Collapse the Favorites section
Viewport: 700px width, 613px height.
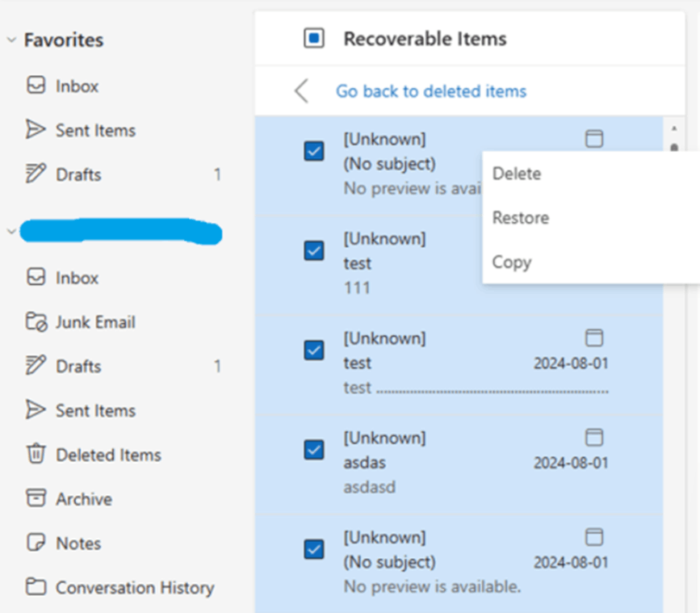click(11, 39)
